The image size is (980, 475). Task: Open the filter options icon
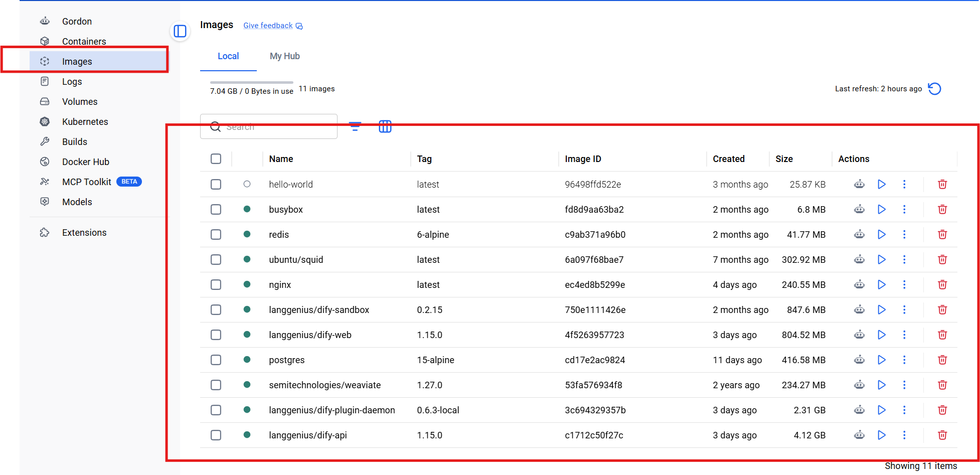coord(355,126)
